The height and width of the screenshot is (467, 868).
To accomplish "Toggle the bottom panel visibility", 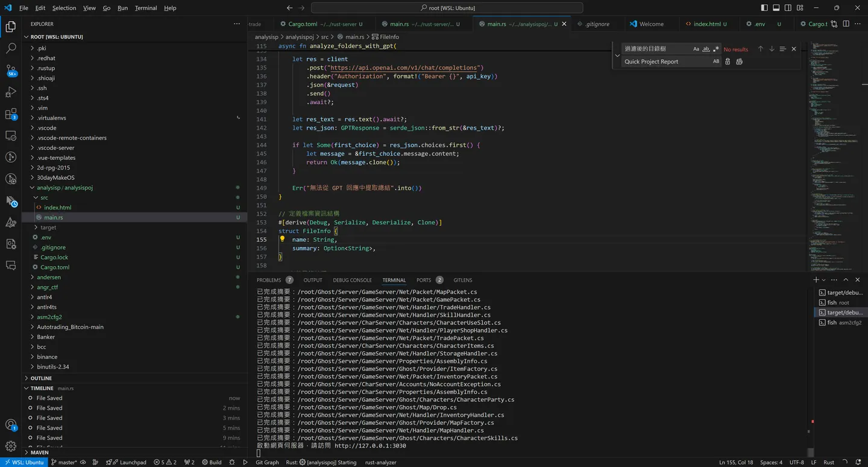I will (776, 8).
